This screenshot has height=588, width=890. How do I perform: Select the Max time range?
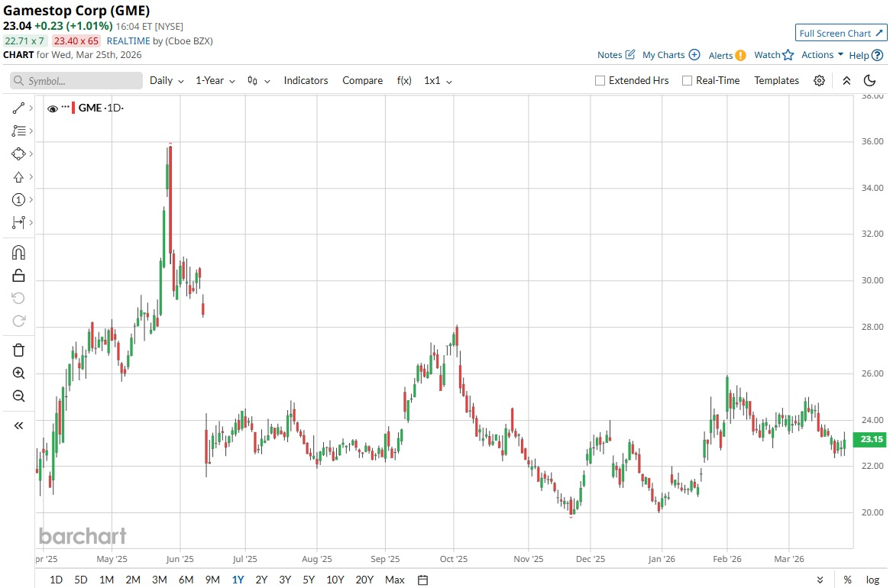coord(394,580)
